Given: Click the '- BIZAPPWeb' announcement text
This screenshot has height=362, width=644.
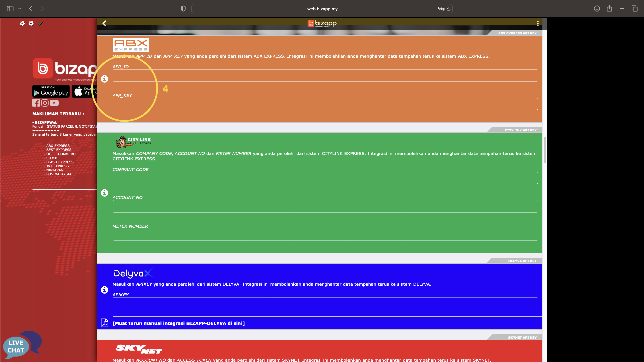Looking at the screenshot, I should (45, 123).
